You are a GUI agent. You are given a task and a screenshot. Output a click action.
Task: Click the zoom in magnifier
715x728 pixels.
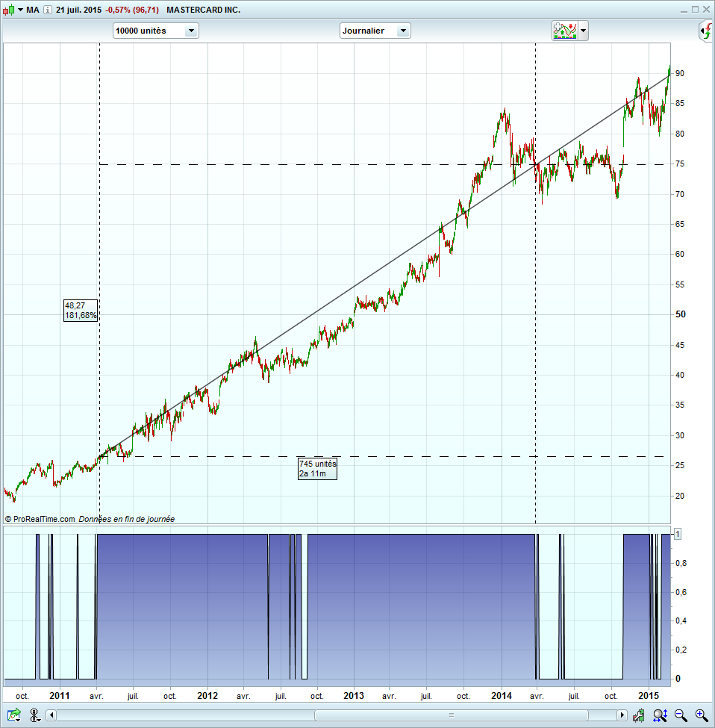(701, 715)
